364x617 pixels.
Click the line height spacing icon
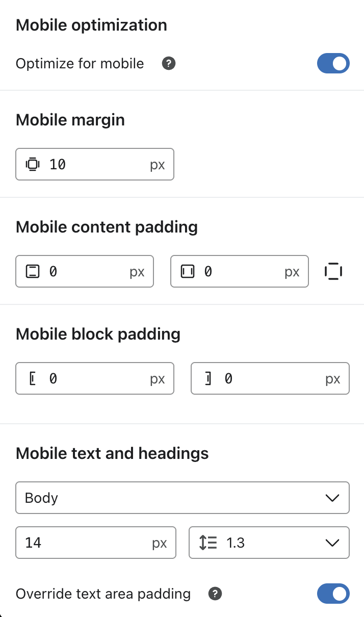[x=207, y=543]
